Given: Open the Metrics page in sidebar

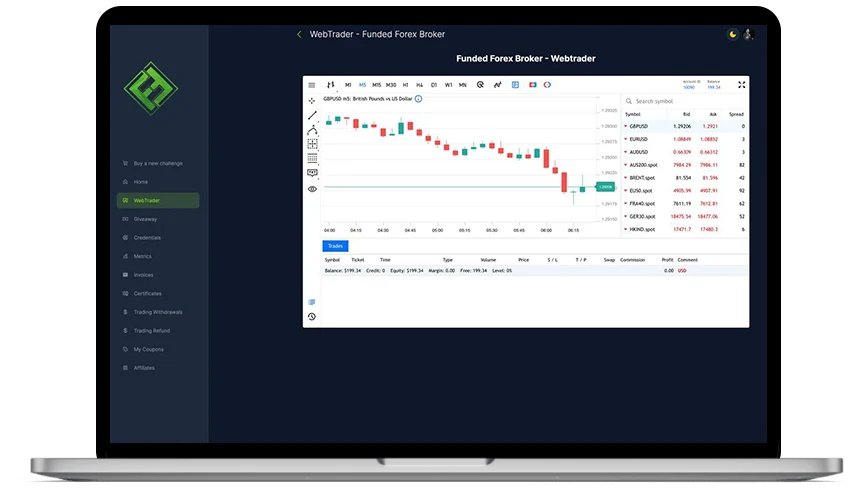Looking at the screenshot, I should point(142,256).
